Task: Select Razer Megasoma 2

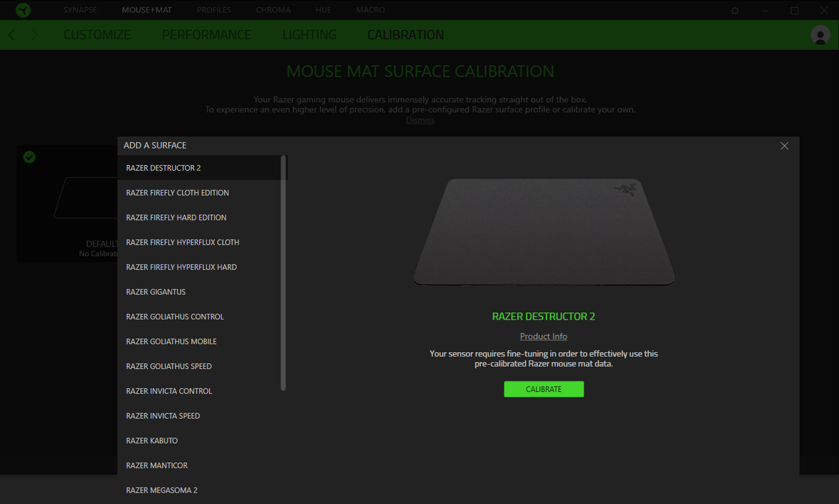Action: coord(199,490)
